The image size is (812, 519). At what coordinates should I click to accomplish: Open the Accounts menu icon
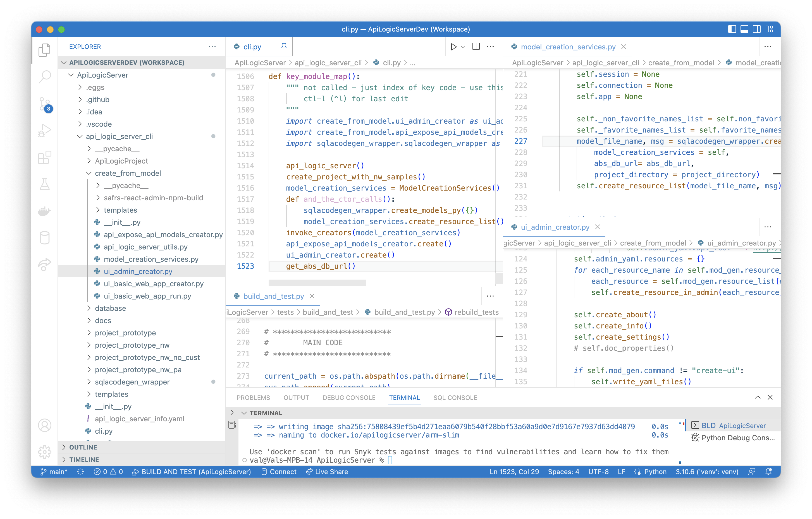pos(44,425)
